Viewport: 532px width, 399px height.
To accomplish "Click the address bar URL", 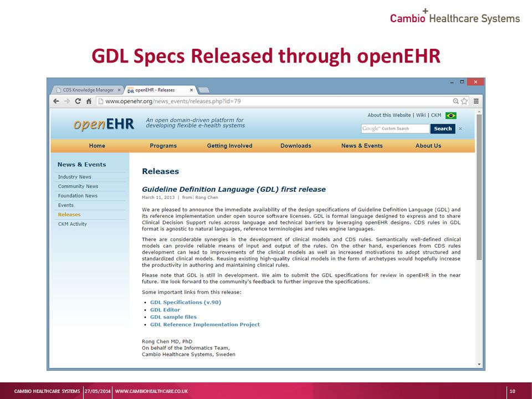I will [173, 101].
